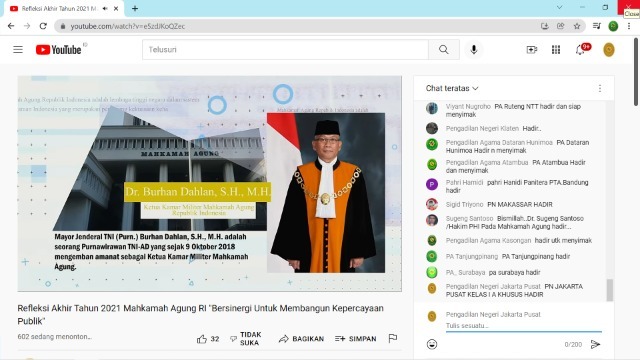This screenshot has width=640, height=360.
Task: Click Pengadilan Negeri Klaten chat author
Action: pos(482,129)
